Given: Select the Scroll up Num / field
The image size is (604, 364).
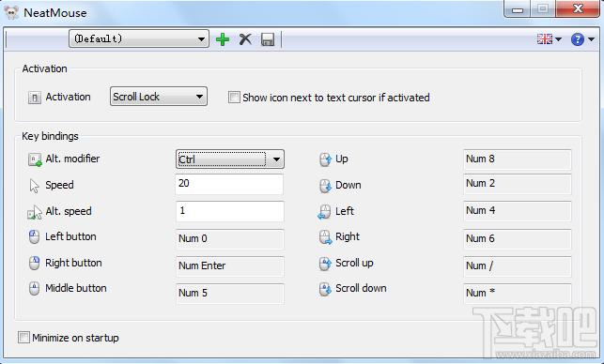Looking at the screenshot, I should pyautogui.click(x=518, y=266).
